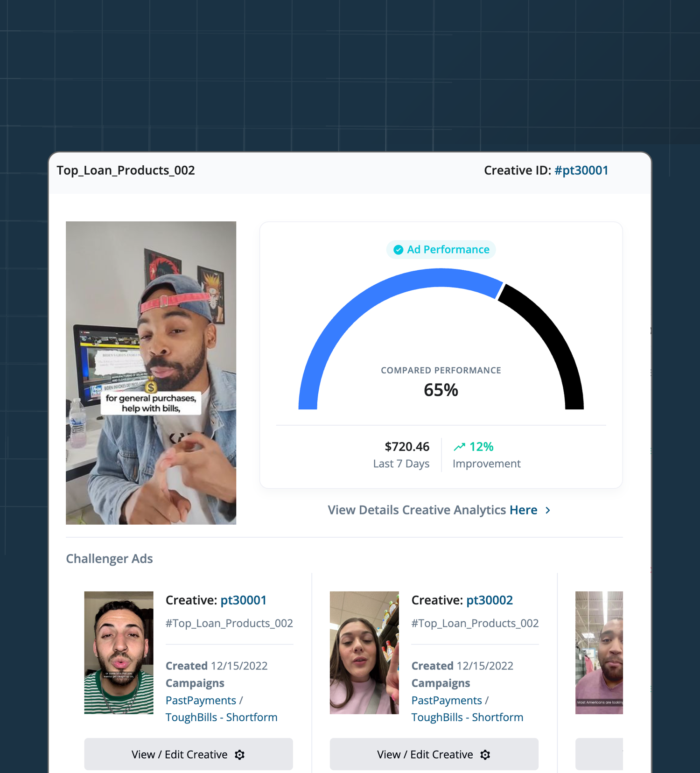
Task: Select the partially visible third challenger thumbnail
Action: pos(599,653)
